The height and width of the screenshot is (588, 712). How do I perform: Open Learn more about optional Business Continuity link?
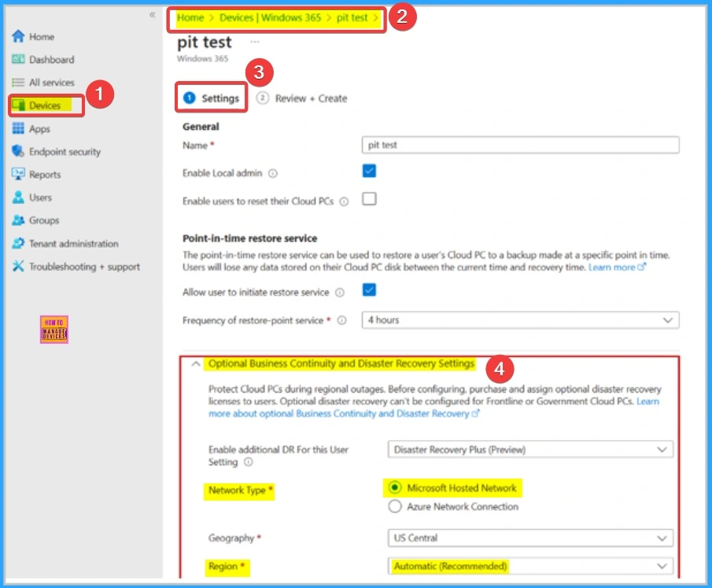coord(344,413)
